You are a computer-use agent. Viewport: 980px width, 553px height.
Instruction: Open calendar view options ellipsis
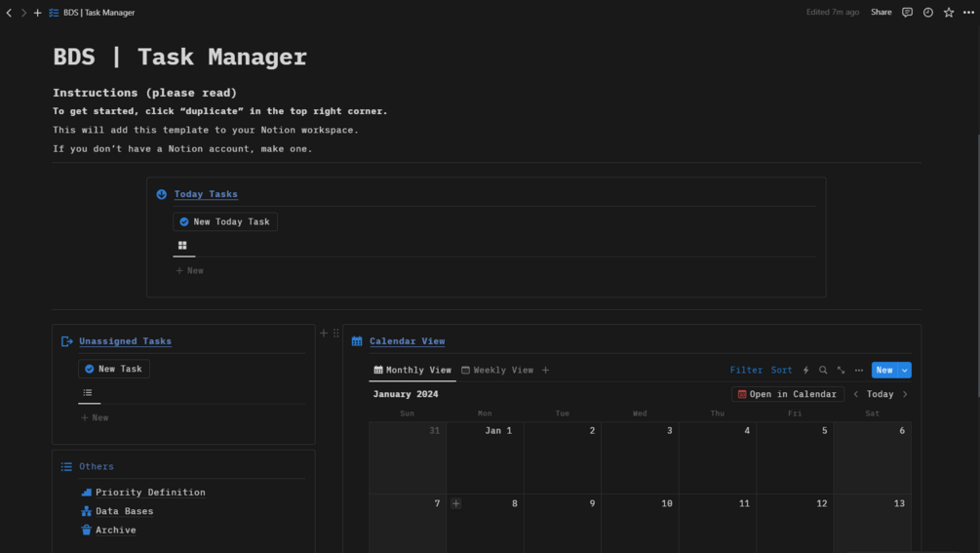pos(859,370)
